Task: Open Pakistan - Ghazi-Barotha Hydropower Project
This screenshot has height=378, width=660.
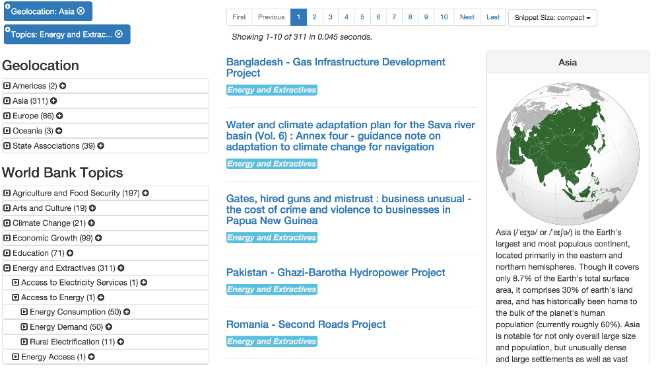Action: pyautogui.click(x=335, y=272)
